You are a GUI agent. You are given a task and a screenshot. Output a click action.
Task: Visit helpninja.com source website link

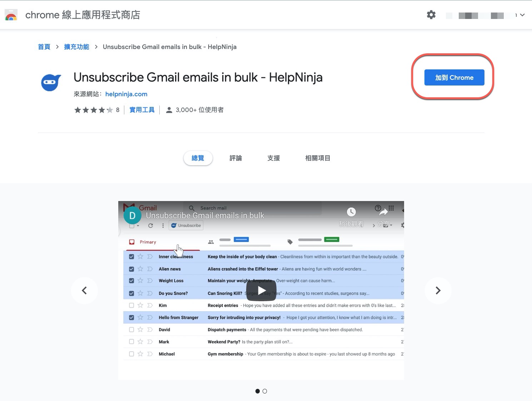pyautogui.click(x=126, y=94)
